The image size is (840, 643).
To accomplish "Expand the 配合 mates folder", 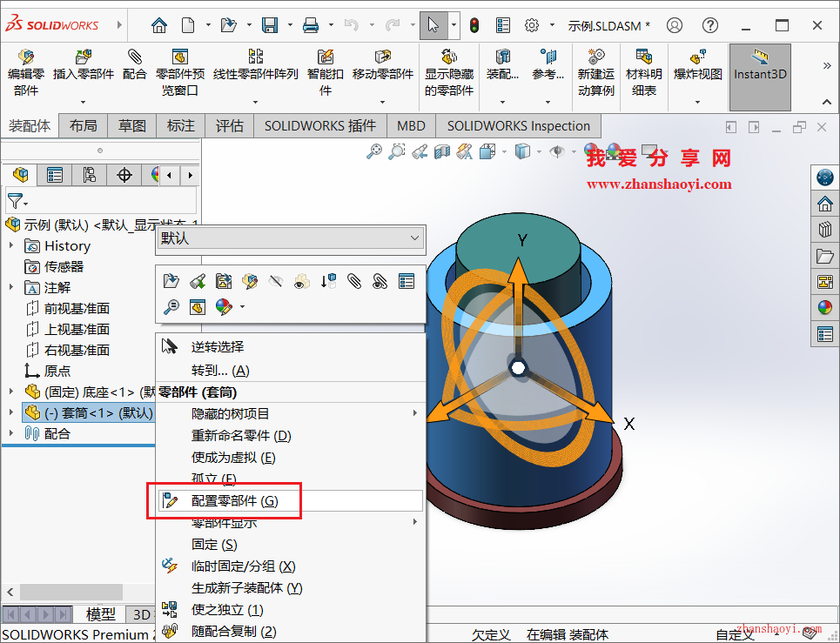I will point(11,433).
